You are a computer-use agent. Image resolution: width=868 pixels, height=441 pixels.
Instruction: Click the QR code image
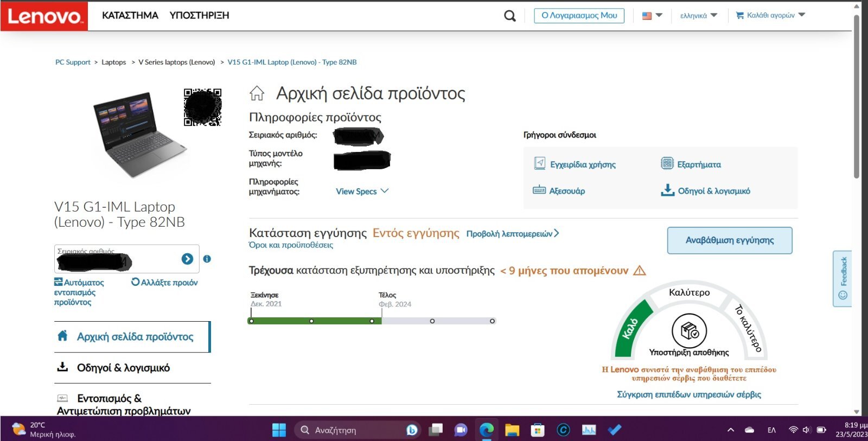[x=203, y=107]
